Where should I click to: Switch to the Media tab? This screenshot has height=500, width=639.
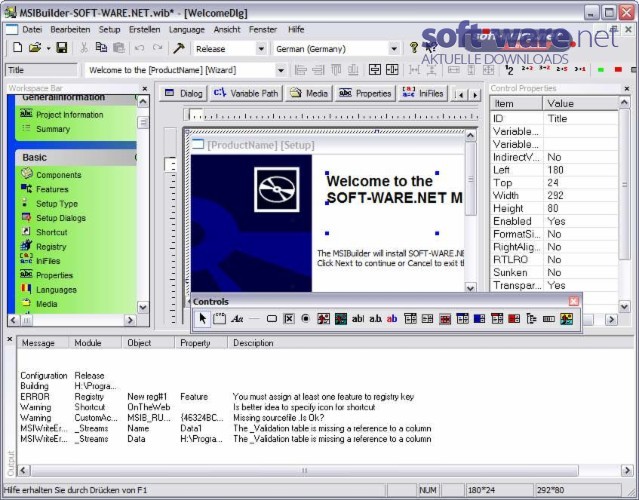(x=308, y=93)
